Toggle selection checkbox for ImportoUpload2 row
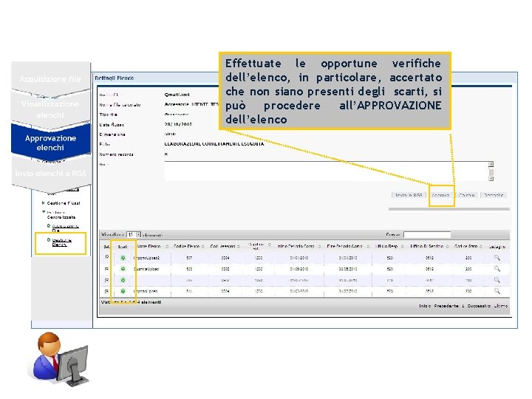 pos(107,258)
